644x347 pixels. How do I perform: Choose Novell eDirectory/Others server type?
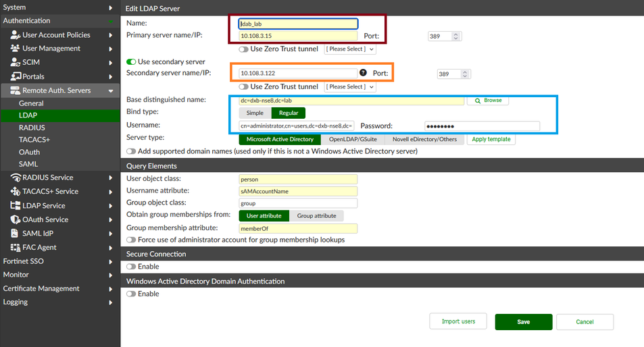click(x=424, y=140)
